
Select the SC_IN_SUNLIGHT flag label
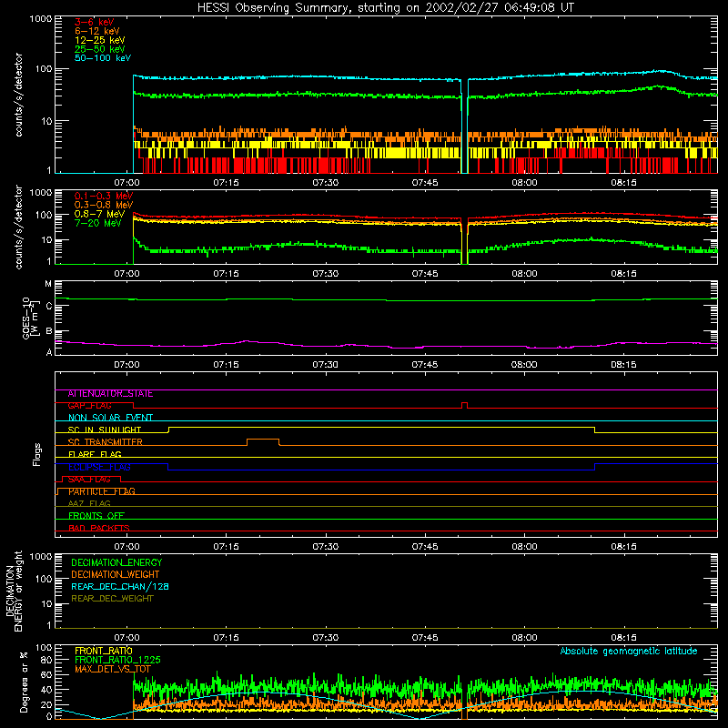(x=105, y=430)
